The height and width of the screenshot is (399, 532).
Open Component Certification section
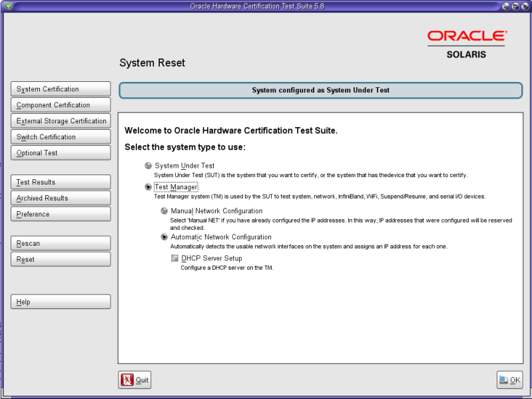coord(61,105)
